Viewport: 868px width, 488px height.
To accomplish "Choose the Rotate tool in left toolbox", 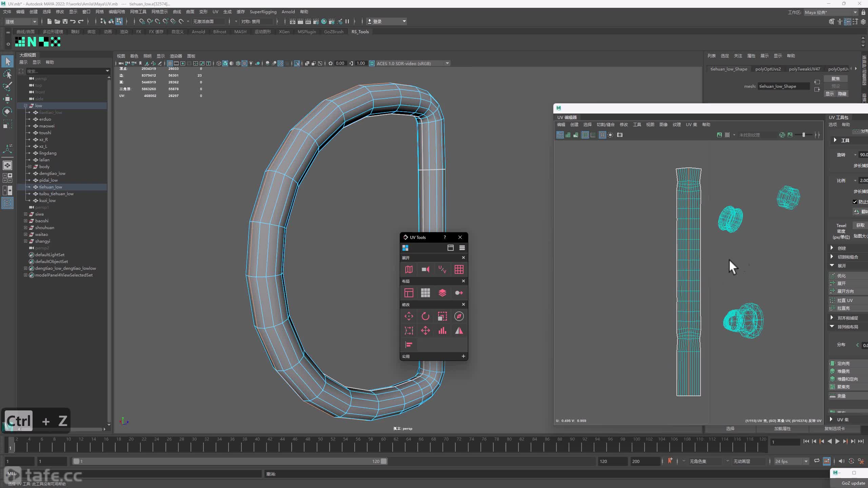I will [7, 111].
